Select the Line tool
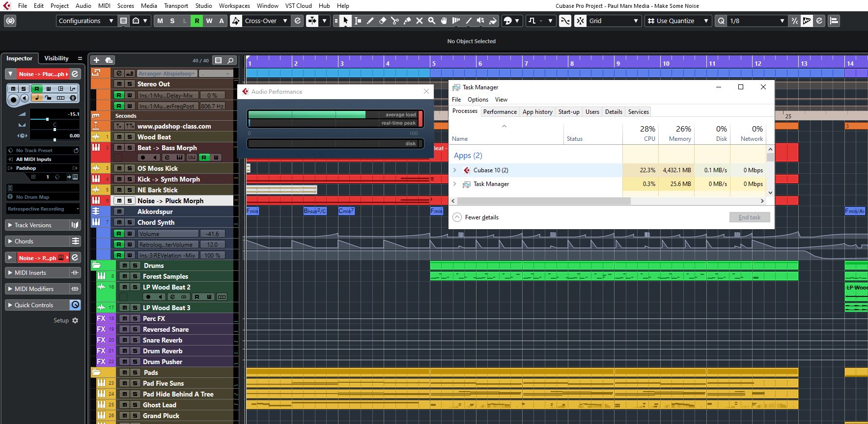Screen dimensions: 868x424 coord(469,21)
